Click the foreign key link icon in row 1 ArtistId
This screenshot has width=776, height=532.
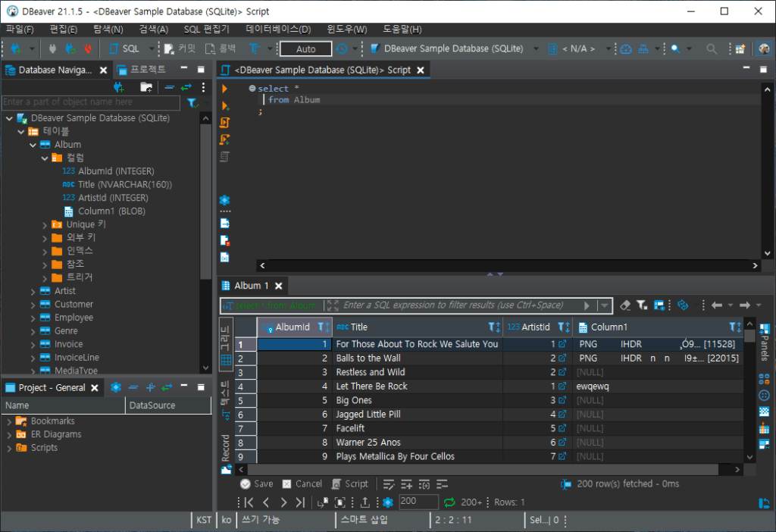562,344
